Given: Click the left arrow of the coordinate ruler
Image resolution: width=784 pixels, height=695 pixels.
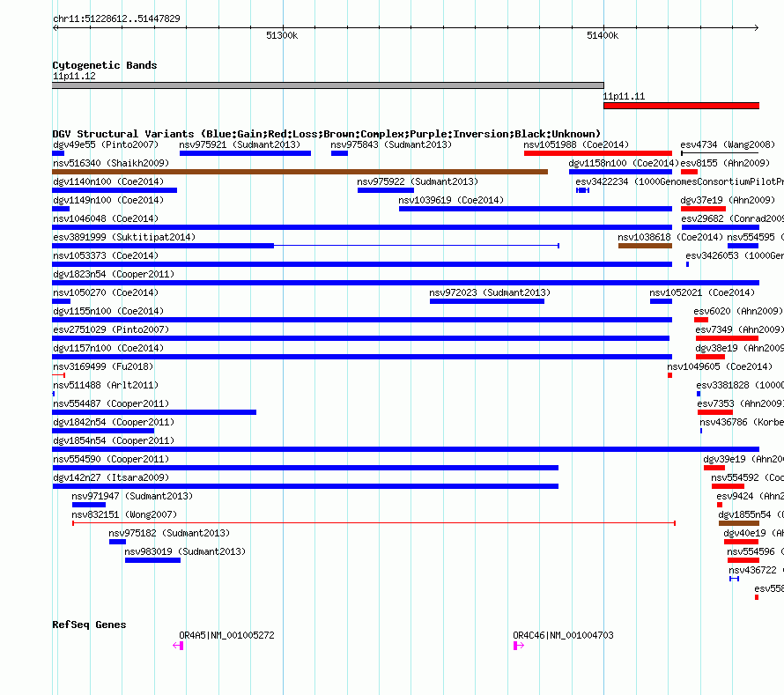Looking at the screenshot, I should (x=55, y=27).
